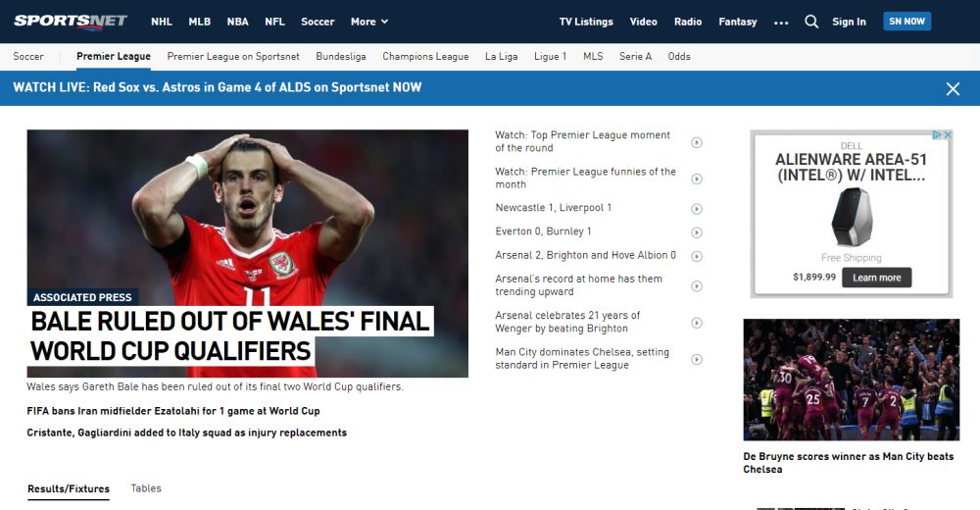Open the Fantasy page

pyautogui.click(x=738, y=22)
